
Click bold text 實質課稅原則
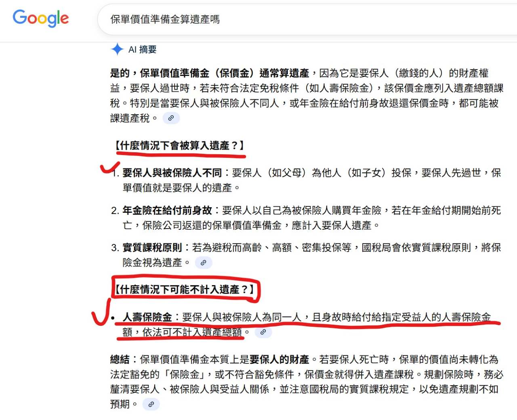pyautogui.click(x=152, y=247)
